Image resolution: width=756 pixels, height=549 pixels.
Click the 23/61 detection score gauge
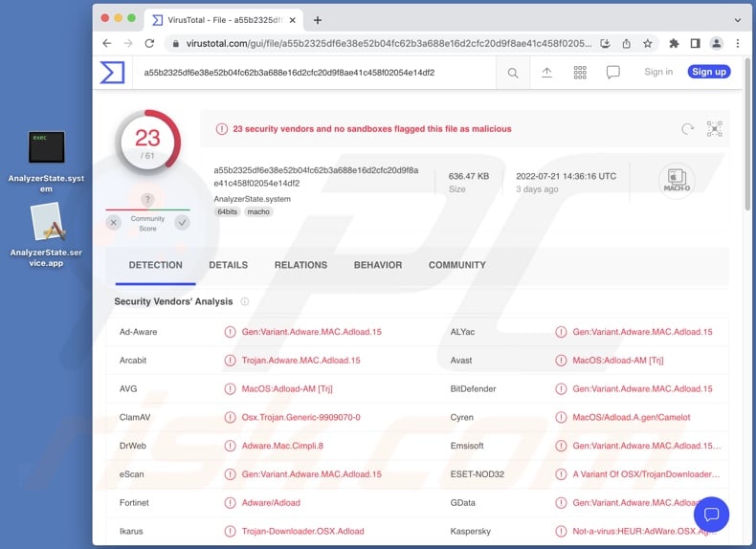147,143
